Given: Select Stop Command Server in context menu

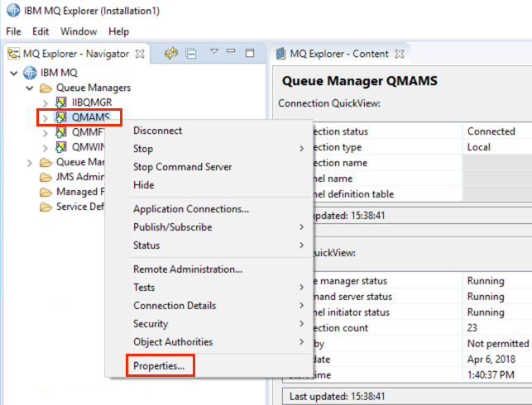Looking at the screenshot, I should click(183, 167).
